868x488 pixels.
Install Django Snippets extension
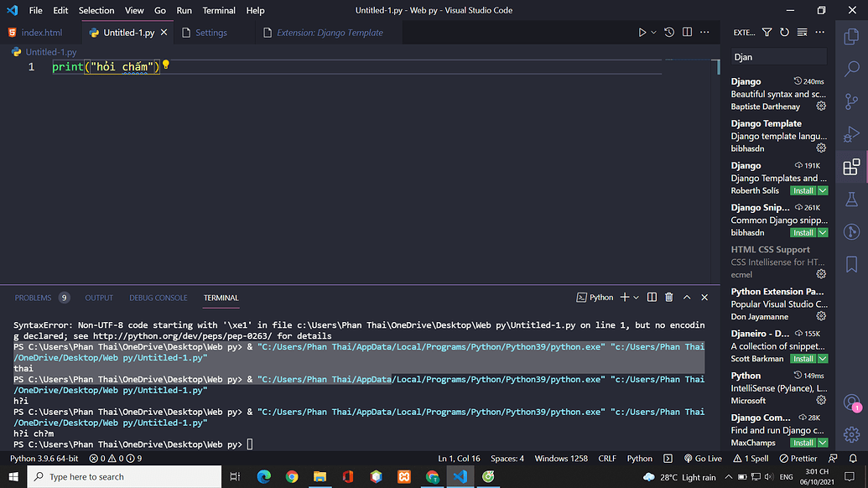[x=803, y=233]
